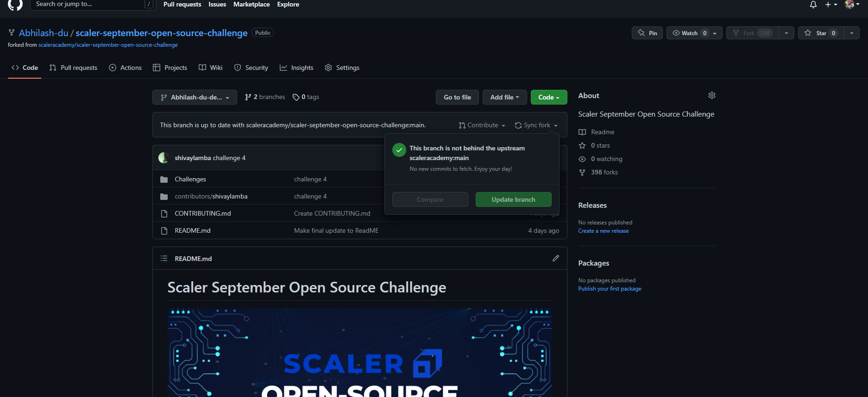
Task: View the 0 tags link
Action: tap(306, 97)
